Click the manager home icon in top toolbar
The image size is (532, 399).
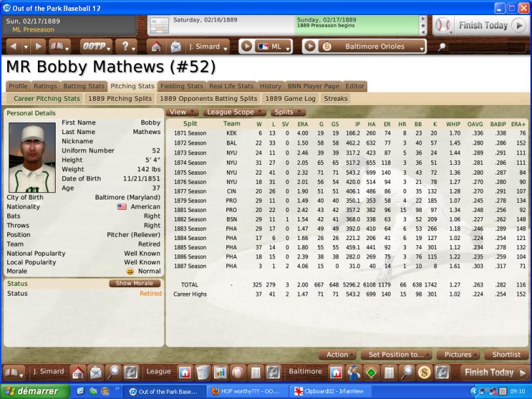156,47
